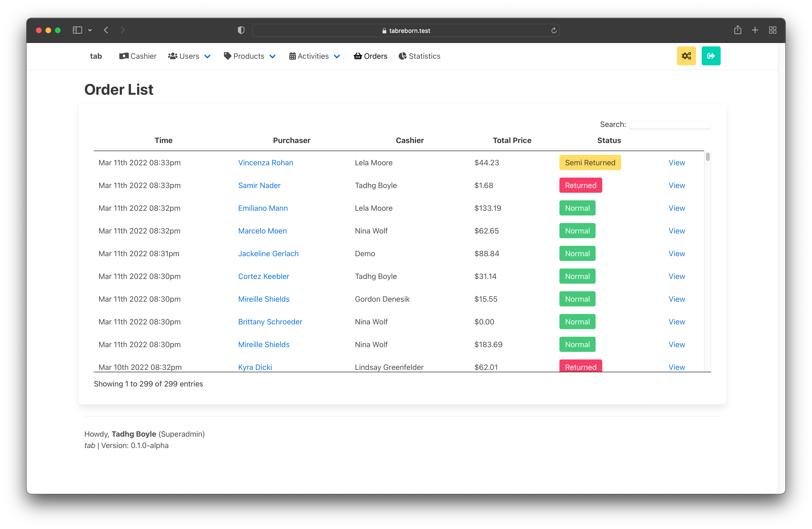Image resolution: width=812 pixels, height=529 pixels.
Task: Toggle the Safari sidebar icon
Action: tap(77, 30)
